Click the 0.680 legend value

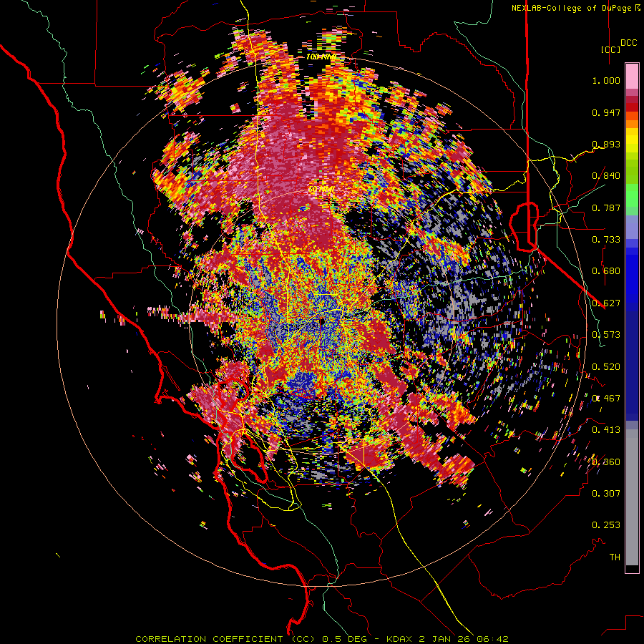click(x=606, y=271)
